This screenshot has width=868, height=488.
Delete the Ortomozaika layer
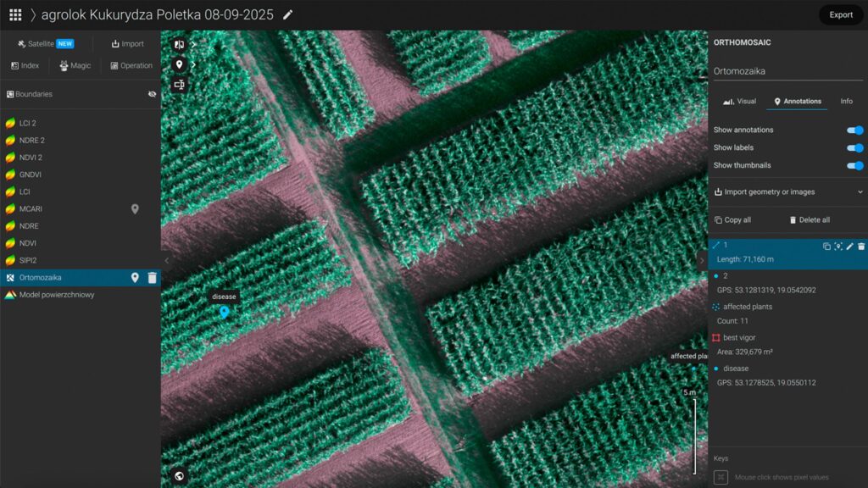pyautogui.click(x=152, y=277)
